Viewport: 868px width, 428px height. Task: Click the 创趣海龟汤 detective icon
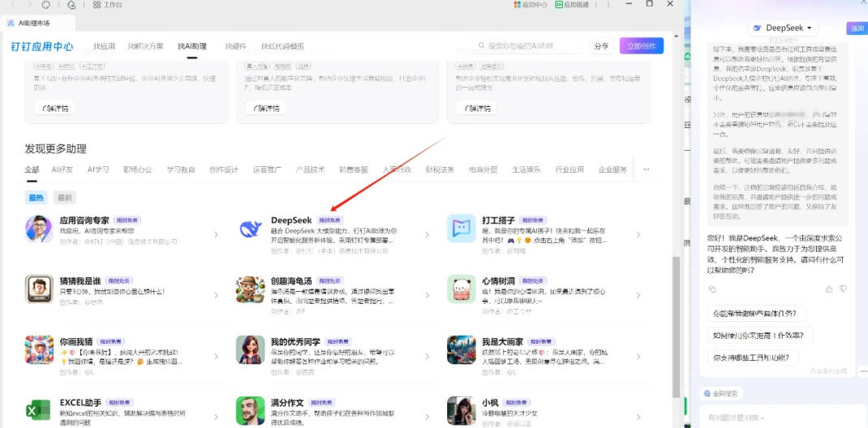[250, 289]
